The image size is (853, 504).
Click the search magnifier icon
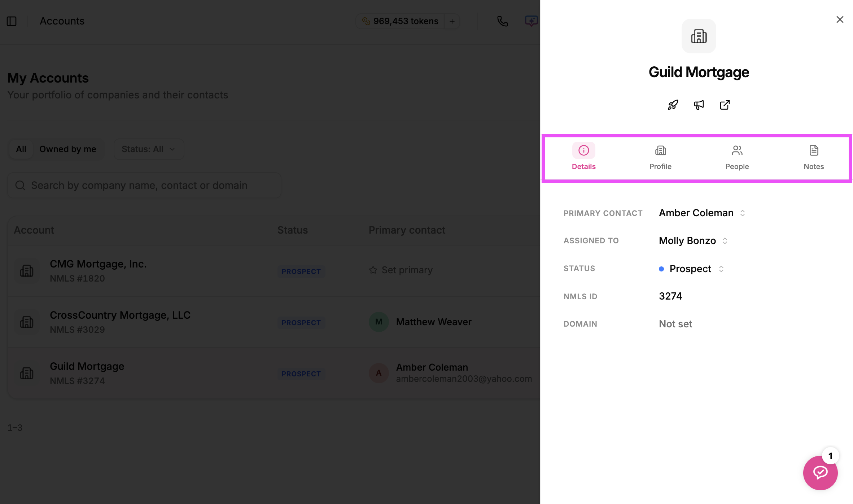20,185
